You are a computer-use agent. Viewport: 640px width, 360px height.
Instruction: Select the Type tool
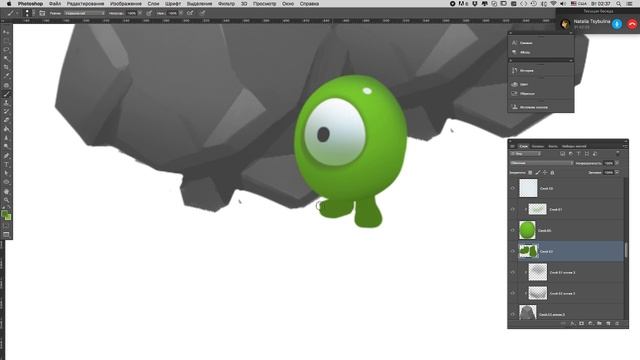(x=6, y=164)
